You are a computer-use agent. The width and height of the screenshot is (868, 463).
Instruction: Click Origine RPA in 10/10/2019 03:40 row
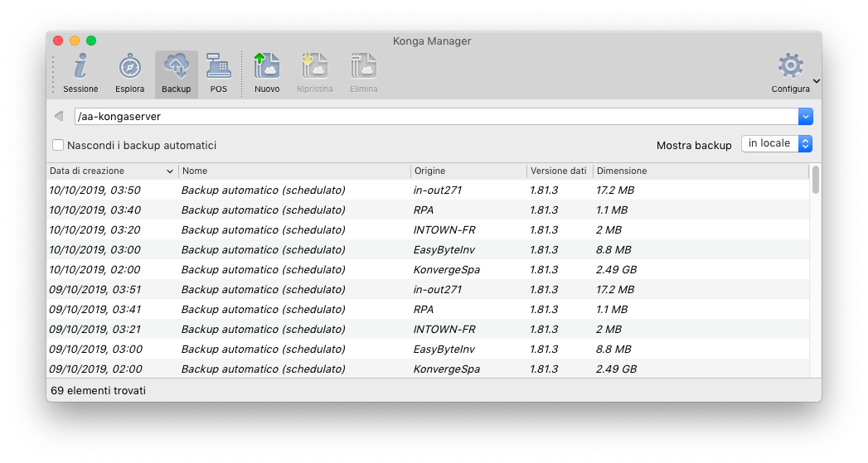(424, 210)
